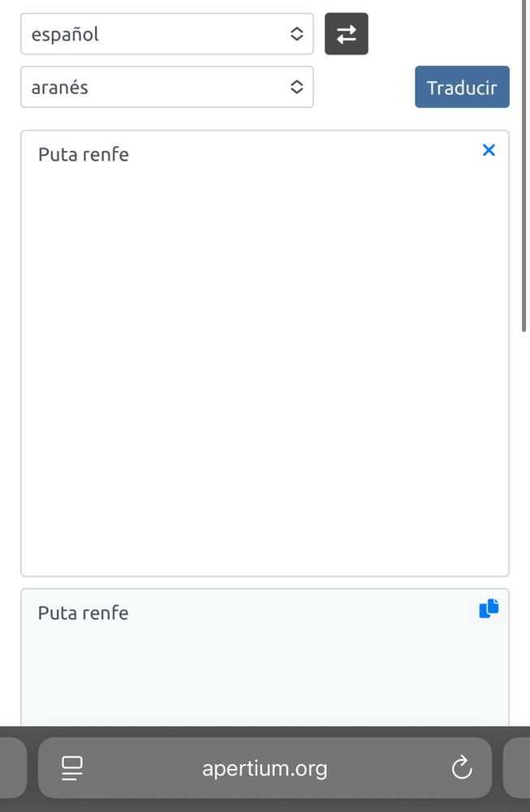The height and width of the screenshot is (812, 530).
Task: Open the target language dropdown showing aranés
Action: tap(166, 87)
